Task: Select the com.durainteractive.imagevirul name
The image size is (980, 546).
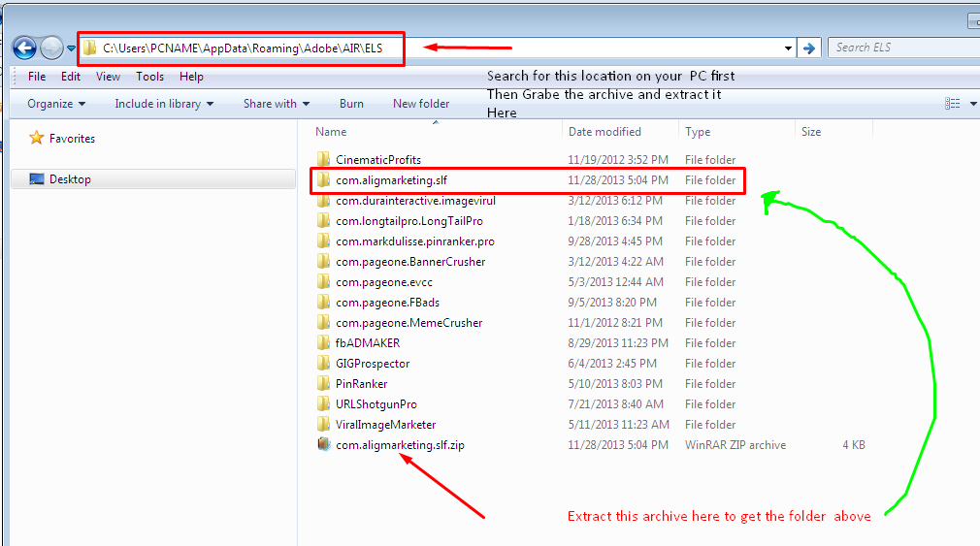Action: (x=415, y=201)
